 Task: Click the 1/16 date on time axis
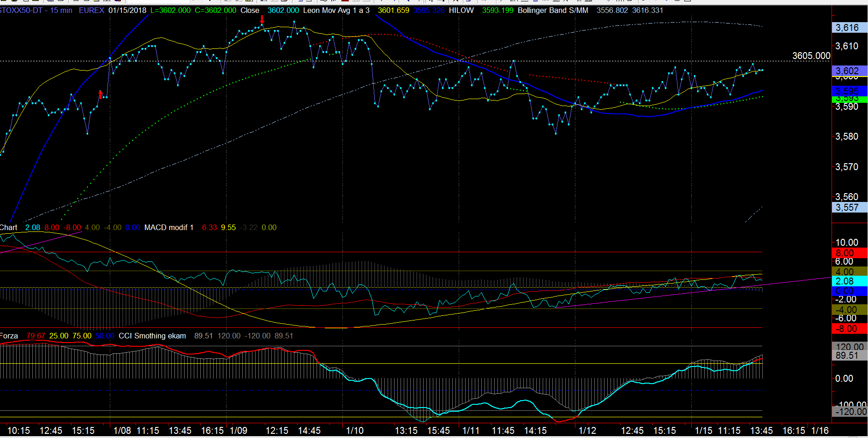click(820, 431)
